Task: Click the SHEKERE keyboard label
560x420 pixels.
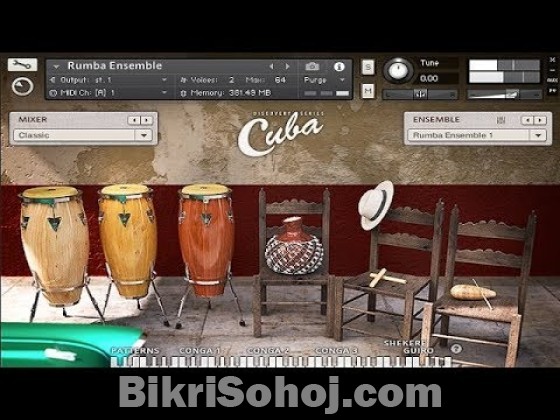Action: pyautogui.click(x=405, y=343)
